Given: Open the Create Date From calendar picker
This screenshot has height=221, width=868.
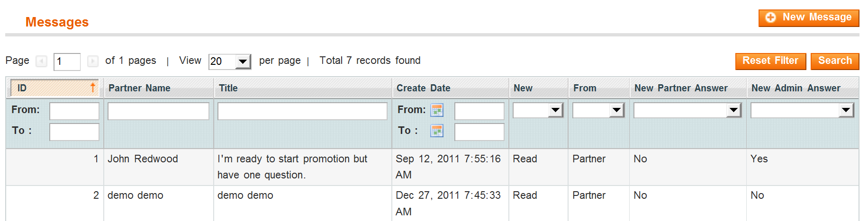Looking at the screenshot, I should click(437, 110).
